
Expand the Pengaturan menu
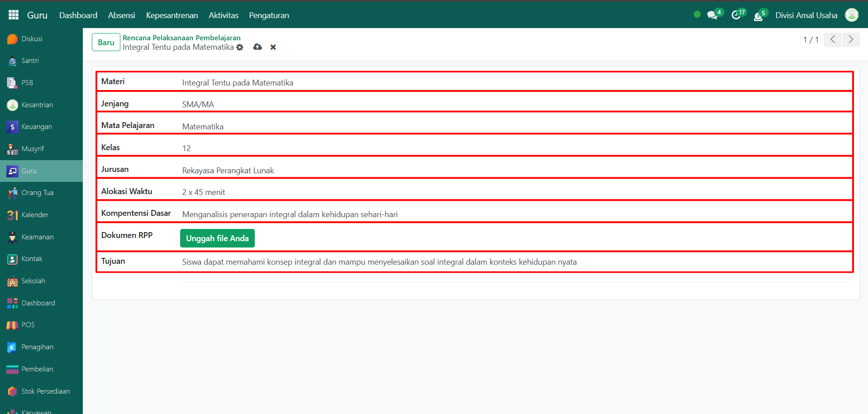tap(269, 15)
